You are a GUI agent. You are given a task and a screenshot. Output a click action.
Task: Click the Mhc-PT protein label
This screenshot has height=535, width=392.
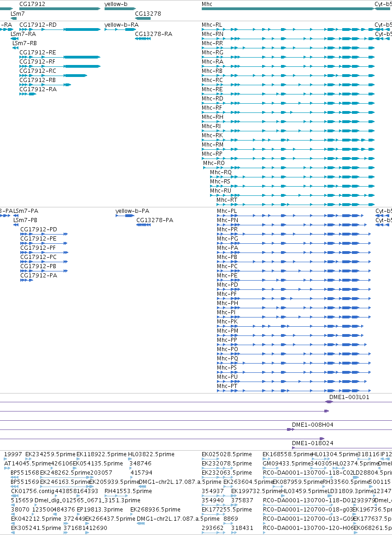coord(227,386)
